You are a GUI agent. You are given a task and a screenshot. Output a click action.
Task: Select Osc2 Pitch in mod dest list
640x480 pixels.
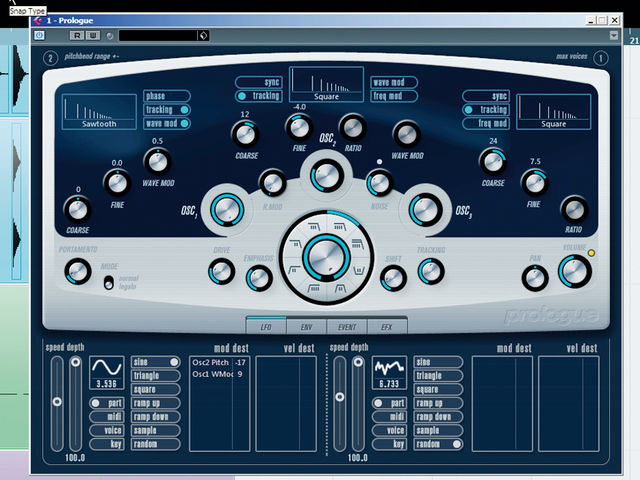[211, 362]
